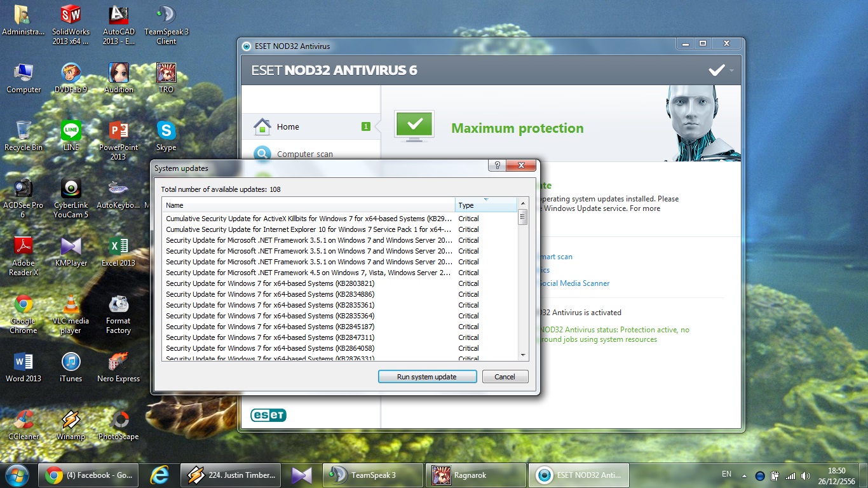868x488 pixels.
Task: Select the update row for KB2864058
Action: pyautogui.click(x=341, y=348)
